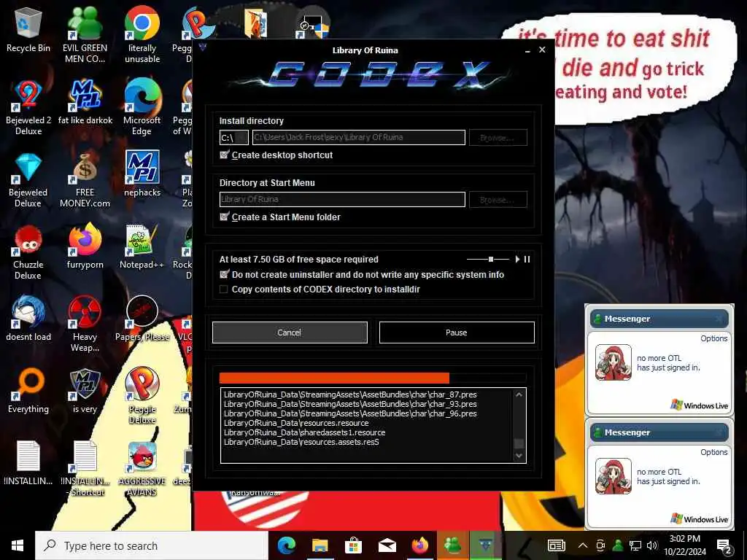Click the Start Menu directory field

tap(342, 199)
